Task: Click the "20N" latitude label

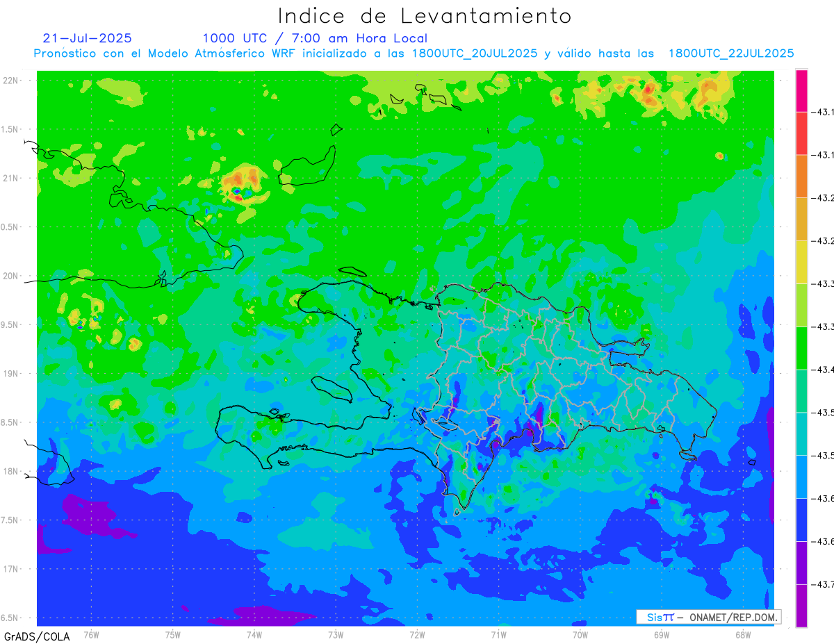Action: point(11,276)
